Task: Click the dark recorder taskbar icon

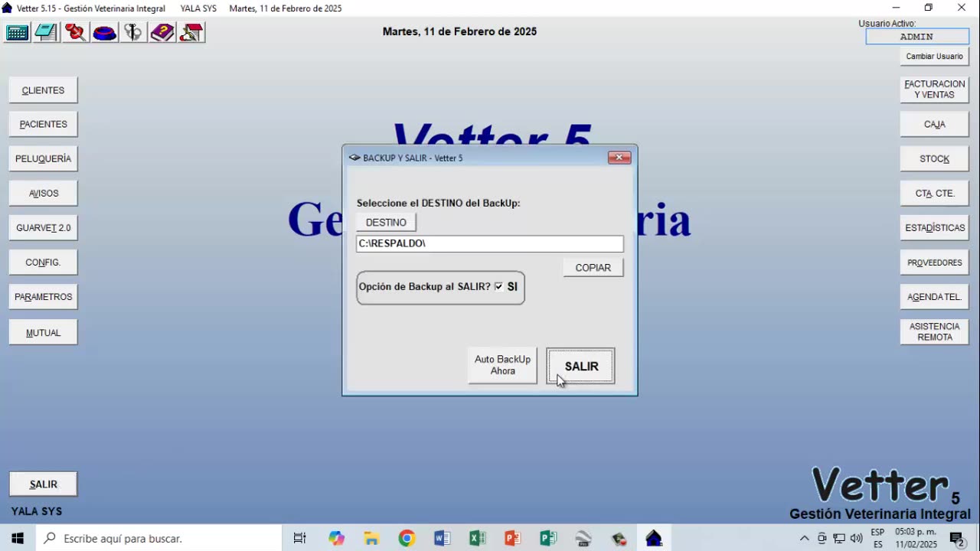Action: (x=619, y=539)
